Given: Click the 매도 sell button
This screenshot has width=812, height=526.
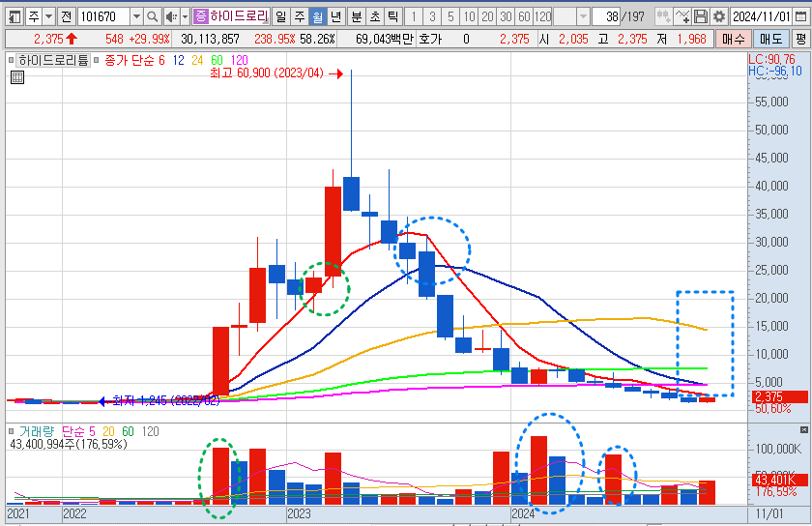Looking at the screenshot, I should 770,39.
